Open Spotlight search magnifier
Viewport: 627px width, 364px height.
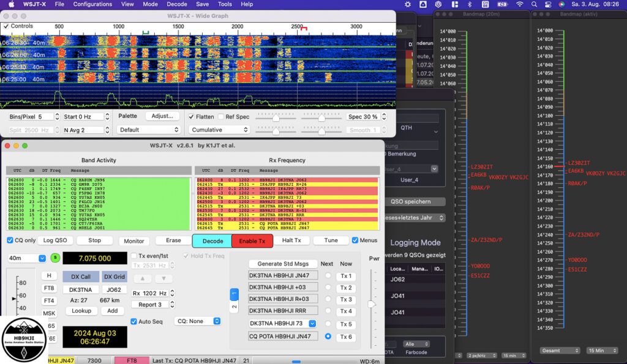pos(534,4)
